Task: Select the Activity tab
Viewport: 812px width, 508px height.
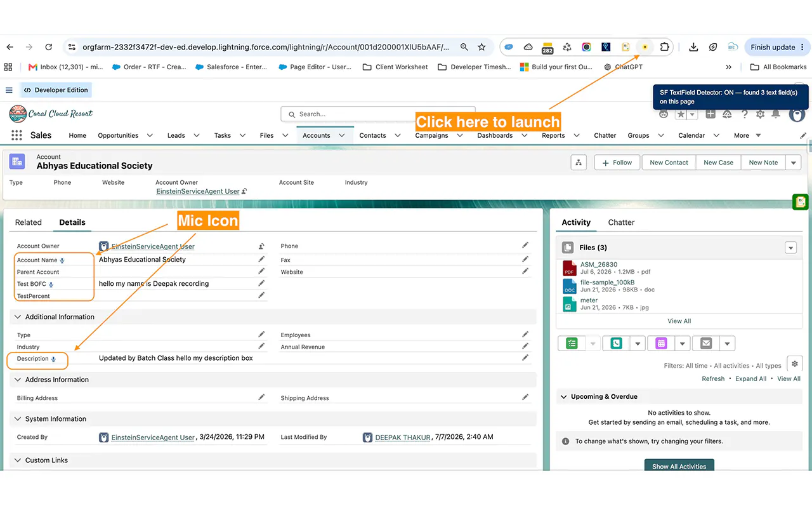Action: [x=576, y=222]
